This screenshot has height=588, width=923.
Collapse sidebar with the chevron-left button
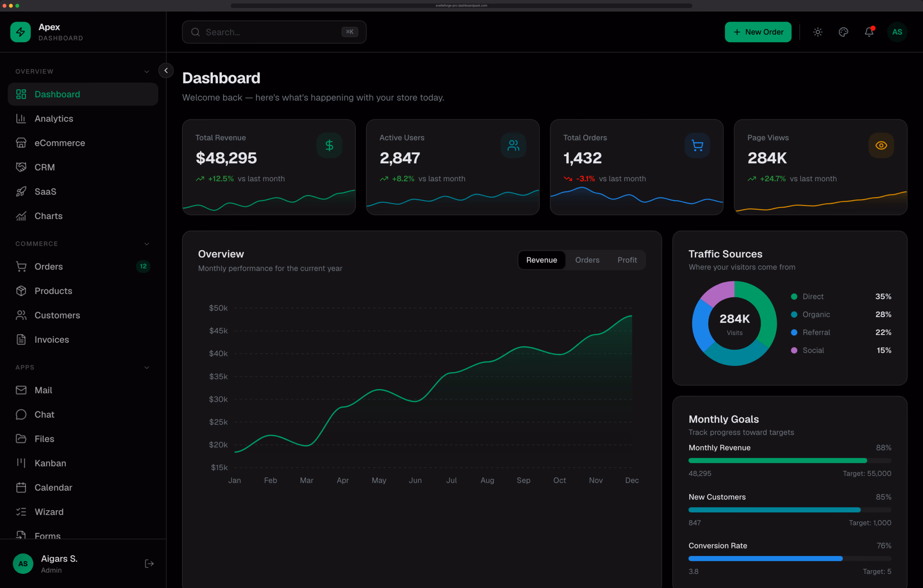166,71
